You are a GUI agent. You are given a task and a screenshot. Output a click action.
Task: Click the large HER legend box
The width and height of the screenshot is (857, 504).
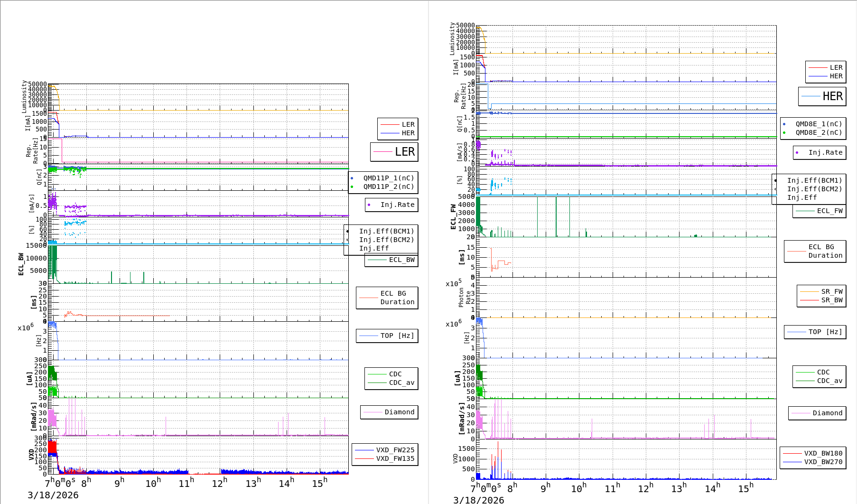pos(822,96)
